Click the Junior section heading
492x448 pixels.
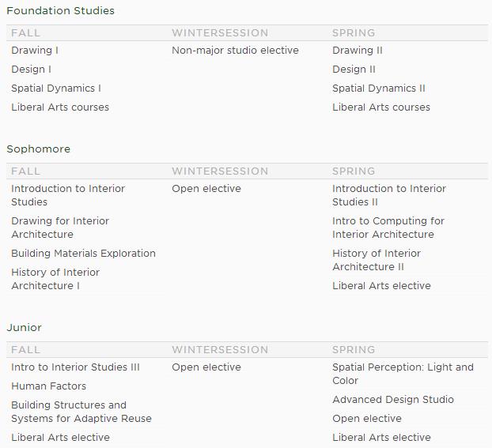25,328
